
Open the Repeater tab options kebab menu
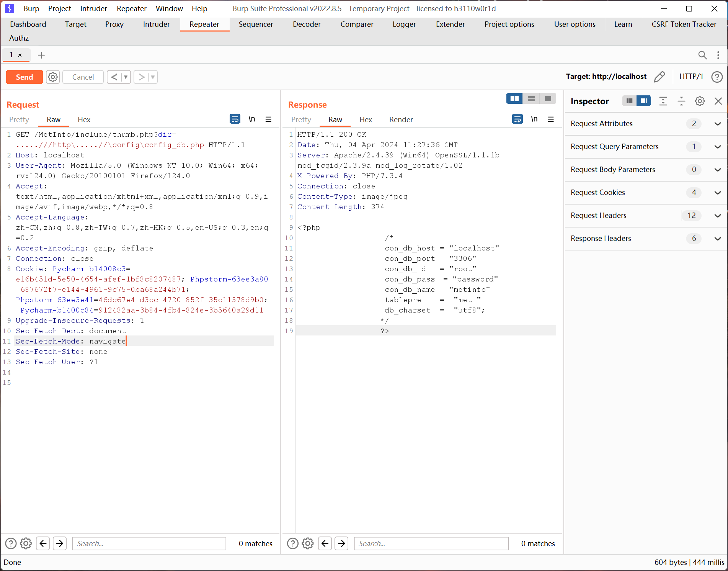718,55
